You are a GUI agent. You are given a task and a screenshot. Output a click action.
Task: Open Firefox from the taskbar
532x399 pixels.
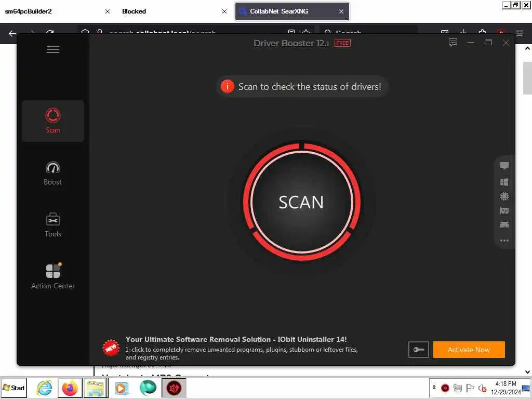point(70,388)
